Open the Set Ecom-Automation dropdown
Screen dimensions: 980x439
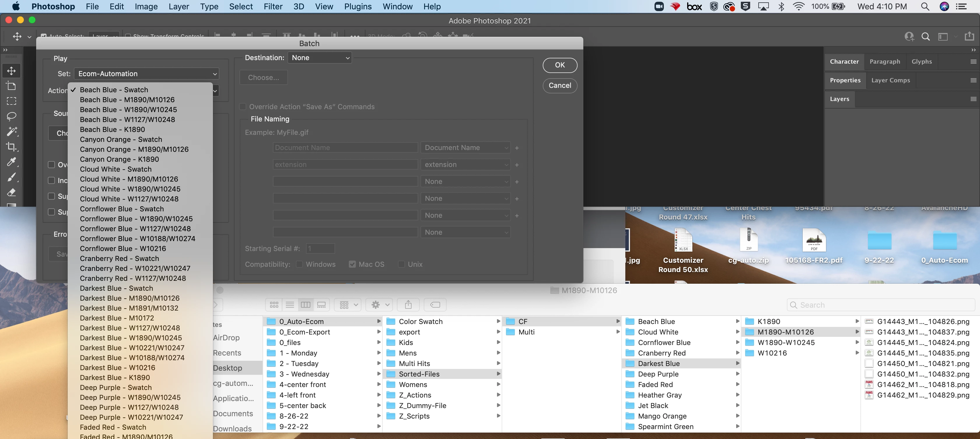(147, 74)
